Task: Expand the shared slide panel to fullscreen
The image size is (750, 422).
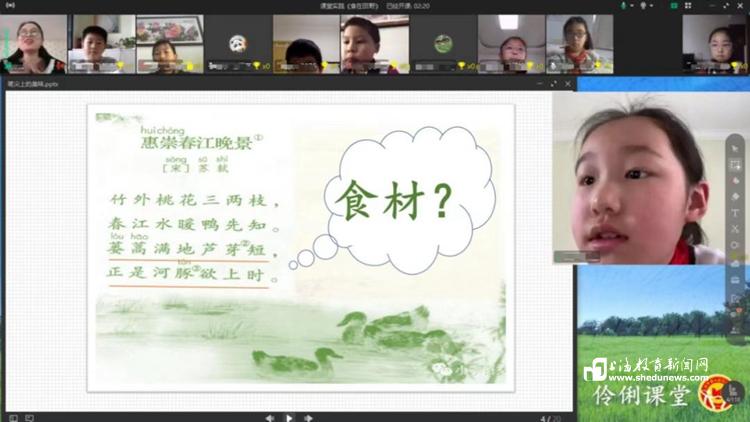Action: point(556,85)
